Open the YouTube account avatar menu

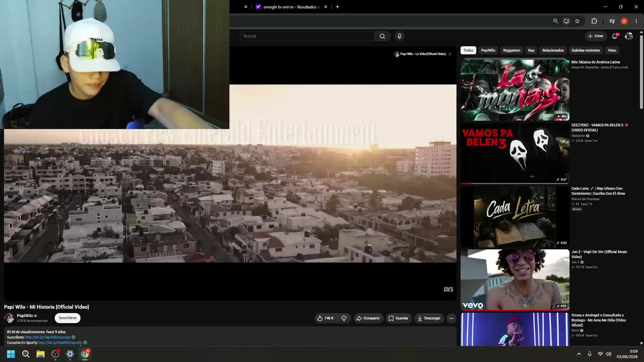point(629,36)
